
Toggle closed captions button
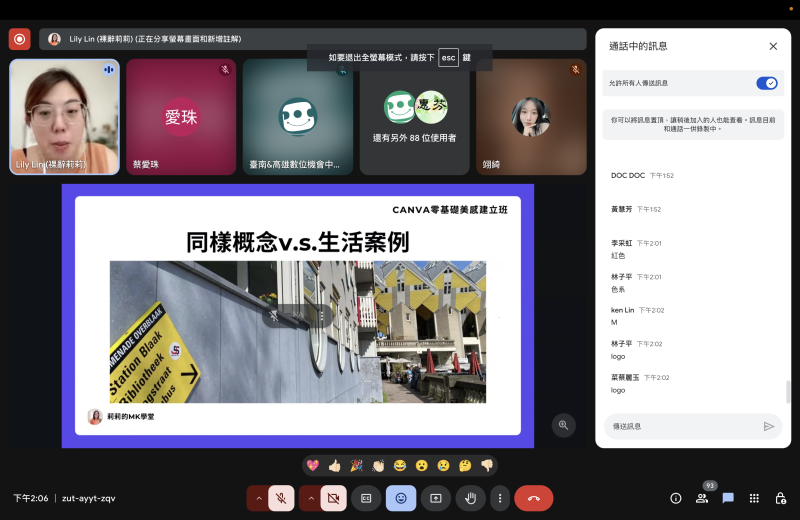(366, 499)
